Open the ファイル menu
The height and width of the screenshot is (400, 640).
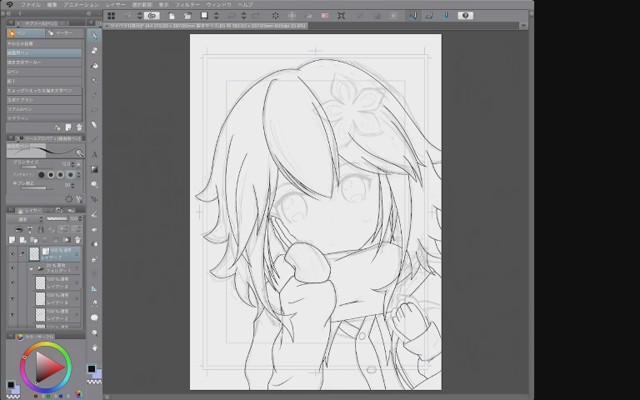[31, 5]
